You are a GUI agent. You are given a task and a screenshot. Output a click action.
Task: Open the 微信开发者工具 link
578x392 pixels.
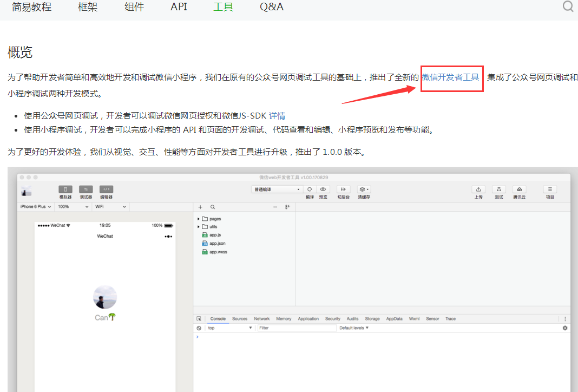point(450,77)
